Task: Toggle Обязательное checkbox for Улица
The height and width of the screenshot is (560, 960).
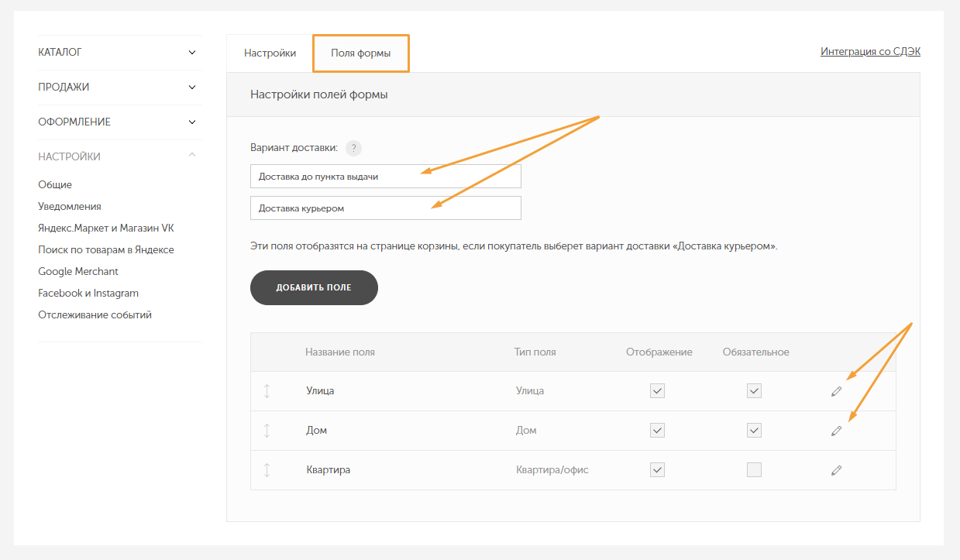Action: (x=754, y=391)
